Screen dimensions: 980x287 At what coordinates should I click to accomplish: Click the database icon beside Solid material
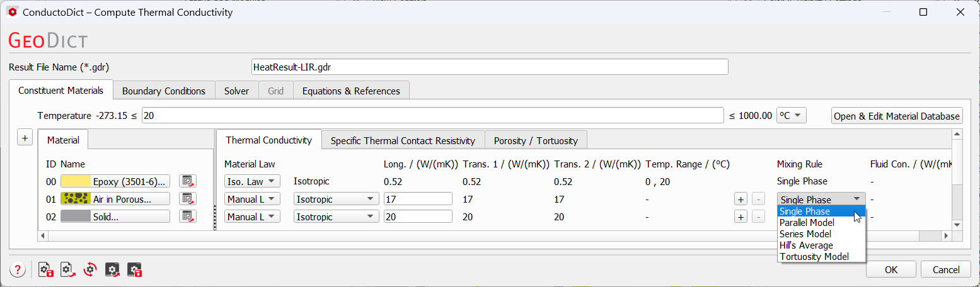tap(187, 217)
